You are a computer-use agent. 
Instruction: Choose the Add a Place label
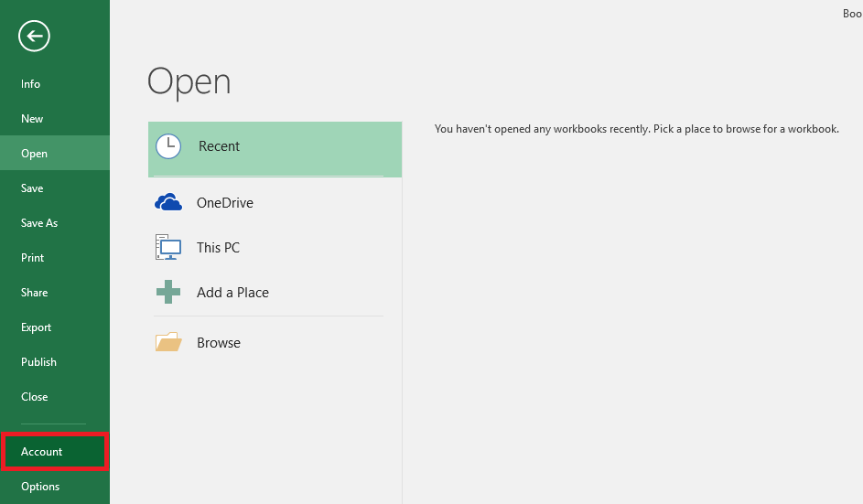[x=232, y=292]
